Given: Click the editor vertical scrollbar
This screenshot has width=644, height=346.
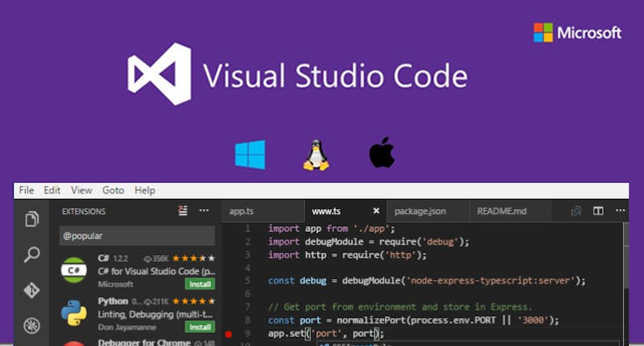Looking at the screenshot, I should tap(626, 254).
